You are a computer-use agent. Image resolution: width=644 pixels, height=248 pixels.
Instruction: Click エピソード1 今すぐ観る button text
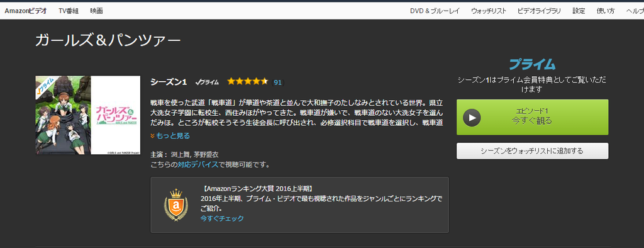click(532, 116)
